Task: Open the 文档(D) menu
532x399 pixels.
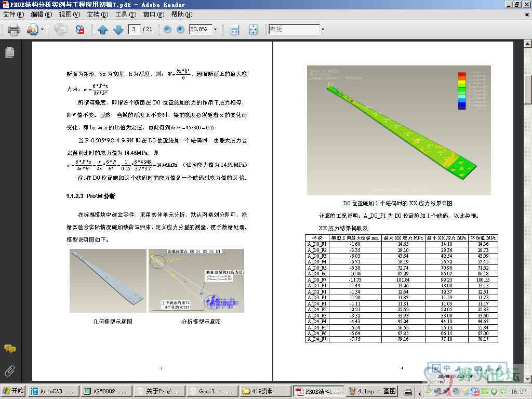Action: 97,15
